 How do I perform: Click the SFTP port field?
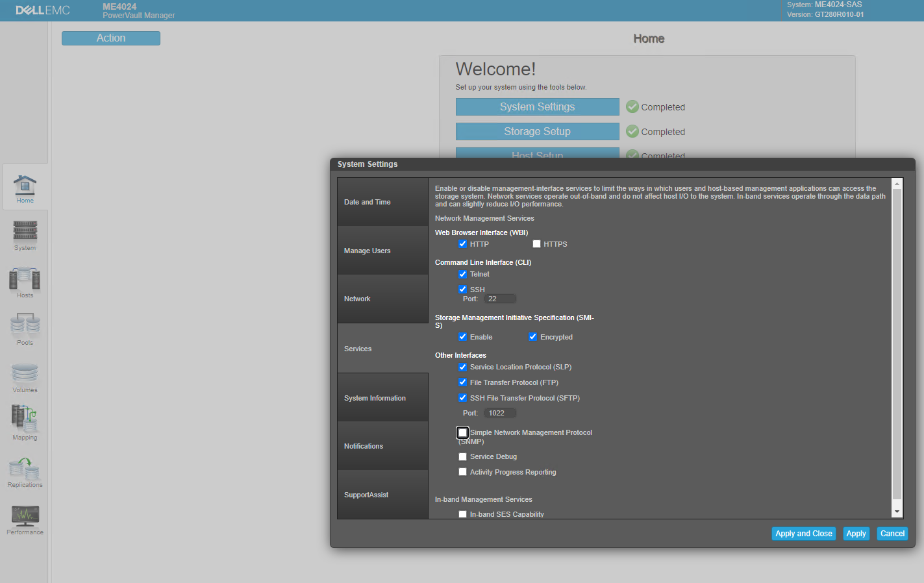pyautogui.click(x=500, y=413)
